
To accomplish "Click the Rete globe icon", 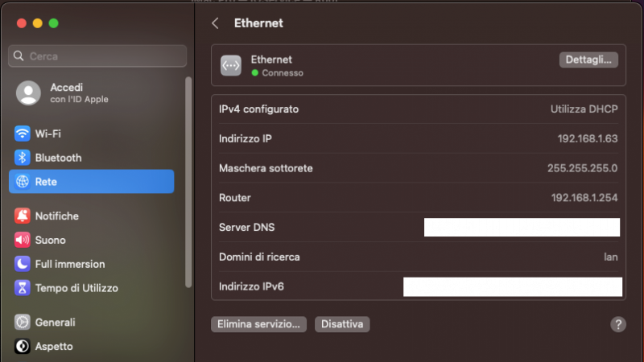I will pos(22,182).
